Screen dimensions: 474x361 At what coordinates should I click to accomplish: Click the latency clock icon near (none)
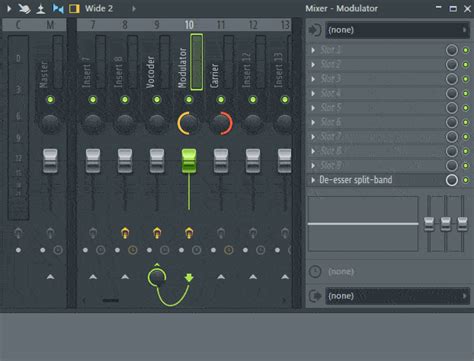pos(315,271)
